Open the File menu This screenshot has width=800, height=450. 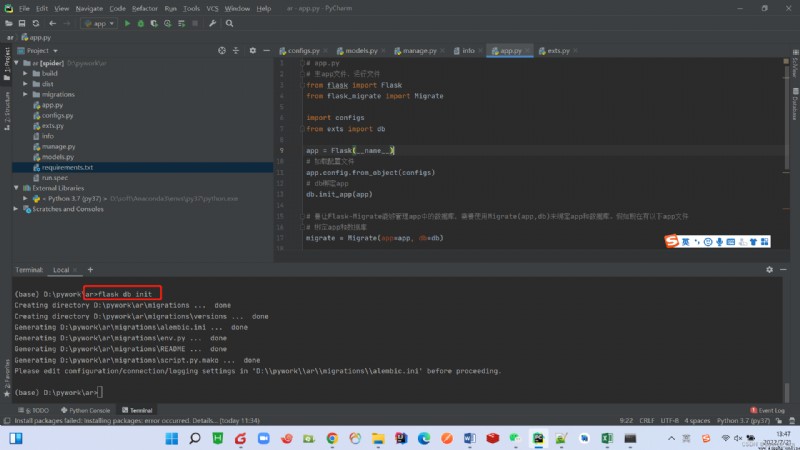24,8
